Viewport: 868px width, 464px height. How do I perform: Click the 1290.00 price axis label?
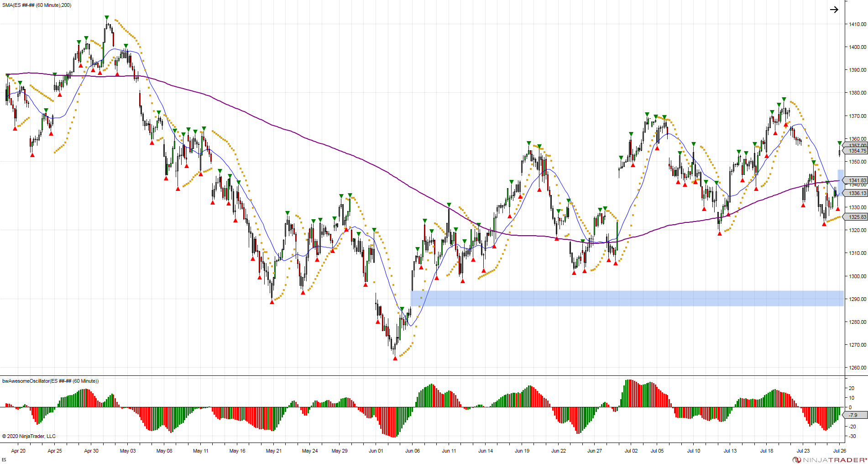(x=858, y=299)
